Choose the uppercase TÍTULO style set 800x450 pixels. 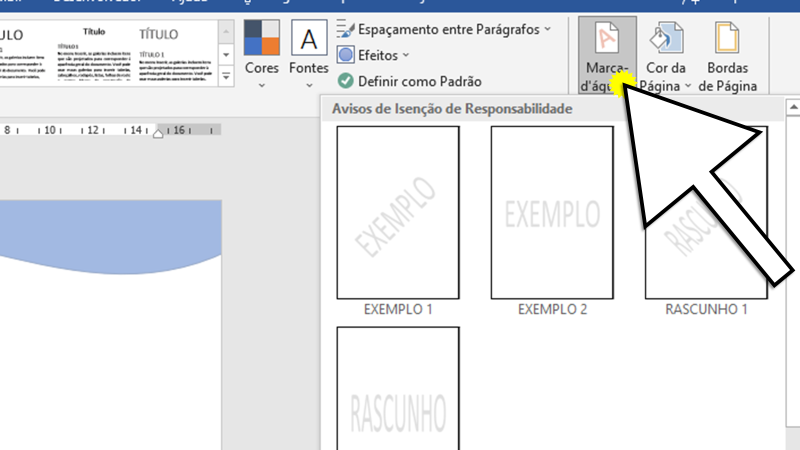(174, 54)
